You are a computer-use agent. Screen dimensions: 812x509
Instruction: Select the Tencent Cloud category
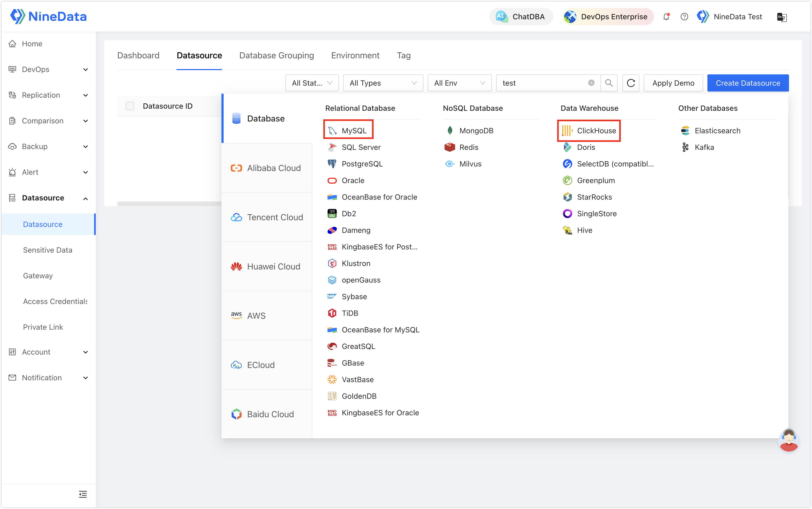pyautogui.click(x=267, y=217)
